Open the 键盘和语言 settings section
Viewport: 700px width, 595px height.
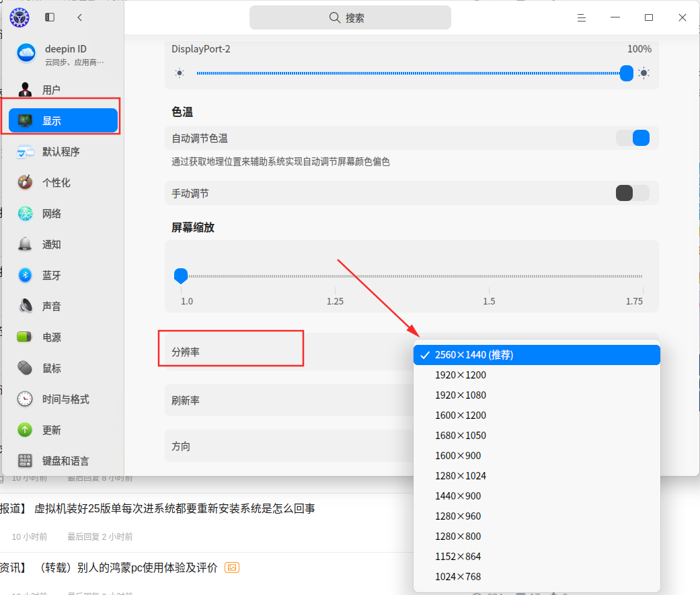63,461
